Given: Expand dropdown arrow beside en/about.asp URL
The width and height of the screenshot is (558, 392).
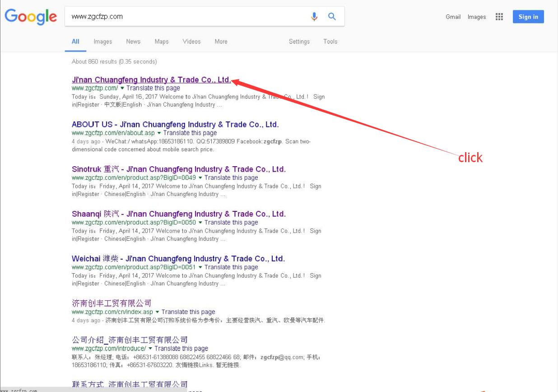Looking at the screenshot, I should click(x=159, y=133).
